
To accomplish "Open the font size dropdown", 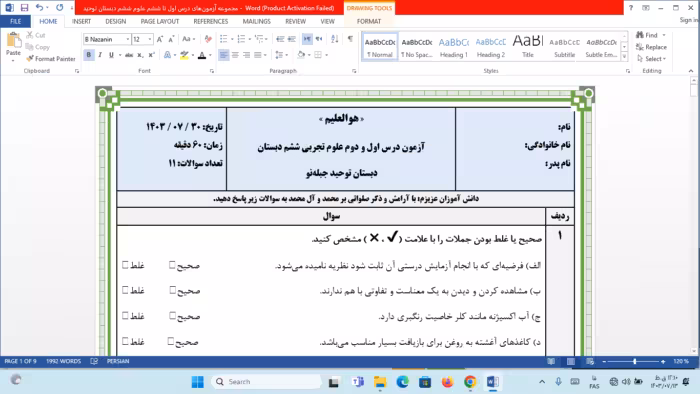I will coord(150,39).
